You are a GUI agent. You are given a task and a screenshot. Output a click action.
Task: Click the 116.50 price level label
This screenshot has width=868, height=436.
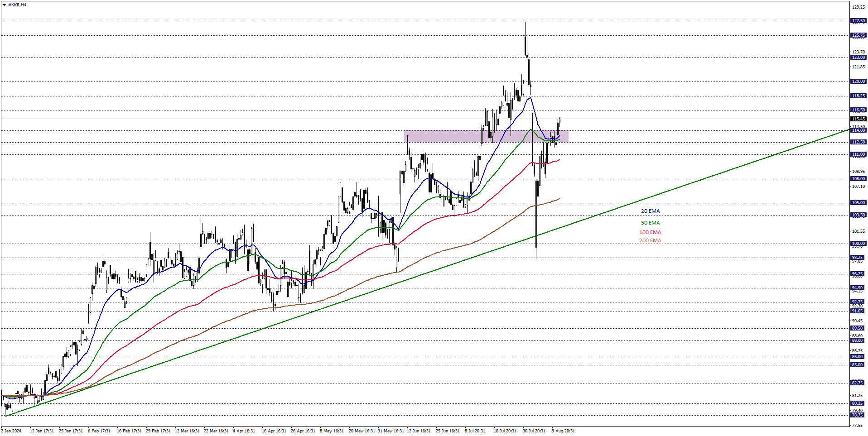click(x=858, y=110)
